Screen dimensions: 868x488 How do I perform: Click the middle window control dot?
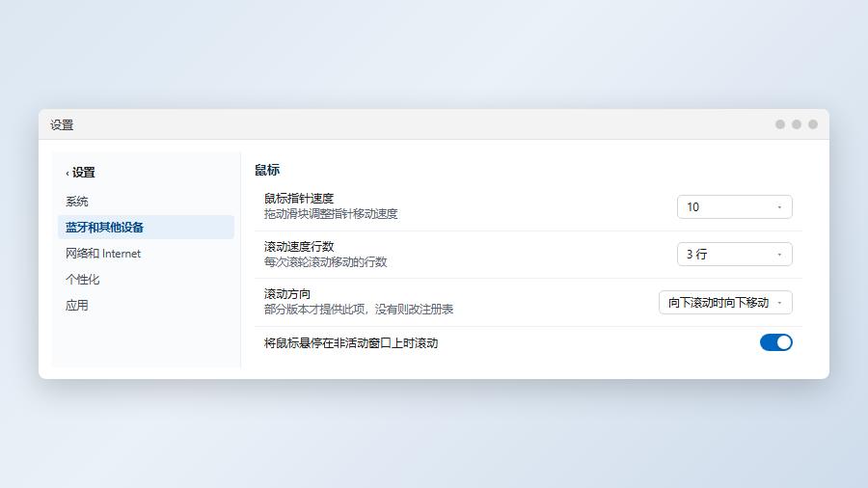797,124
